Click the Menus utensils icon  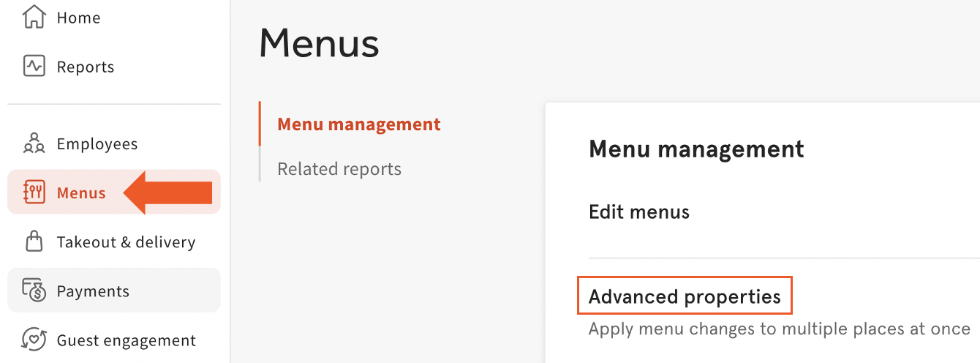(34, 192)
